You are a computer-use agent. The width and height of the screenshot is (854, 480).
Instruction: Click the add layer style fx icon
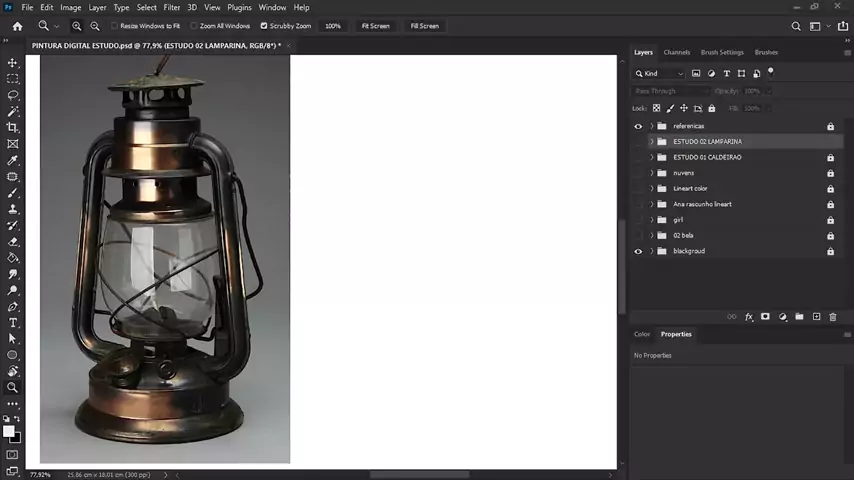(748, 317)
